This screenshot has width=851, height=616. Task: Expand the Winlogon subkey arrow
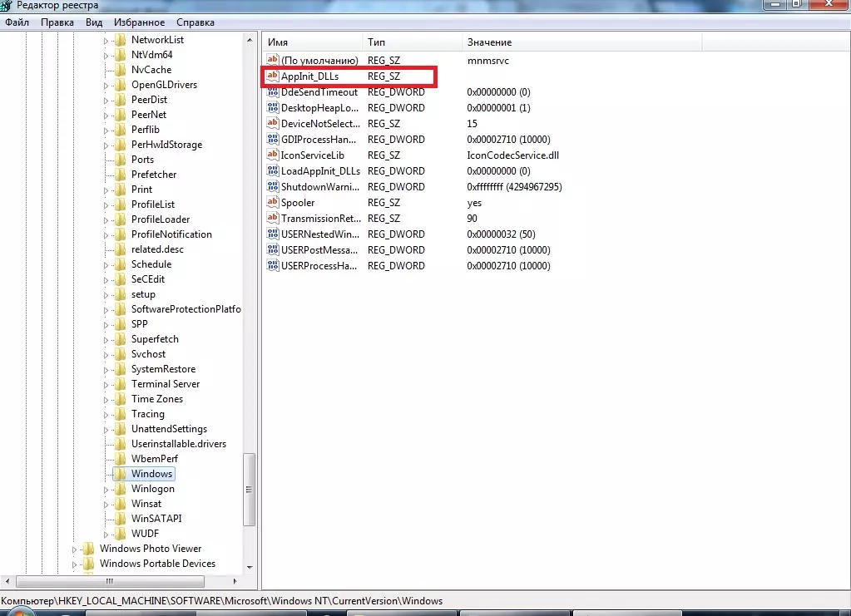106,489
